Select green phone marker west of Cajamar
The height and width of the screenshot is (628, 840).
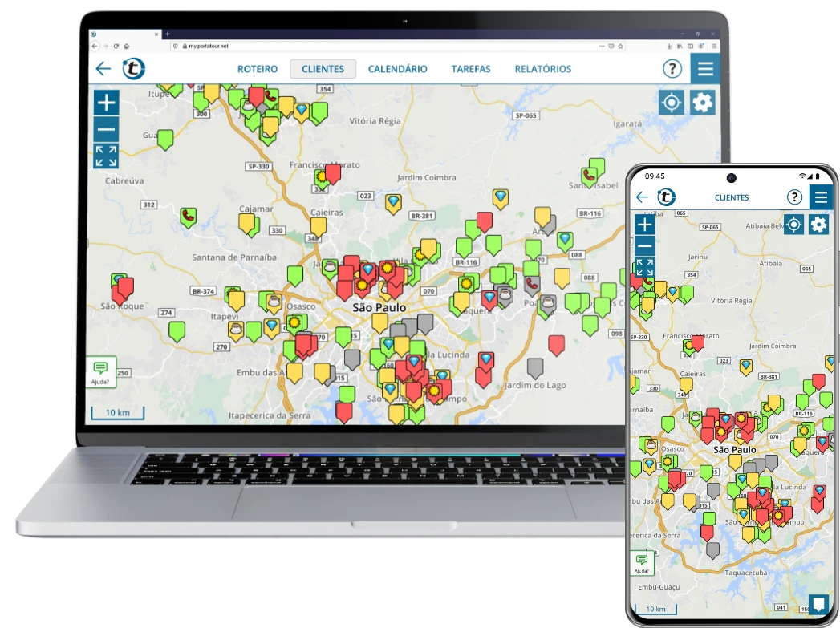pyautogui.click(x=188, y=217)
